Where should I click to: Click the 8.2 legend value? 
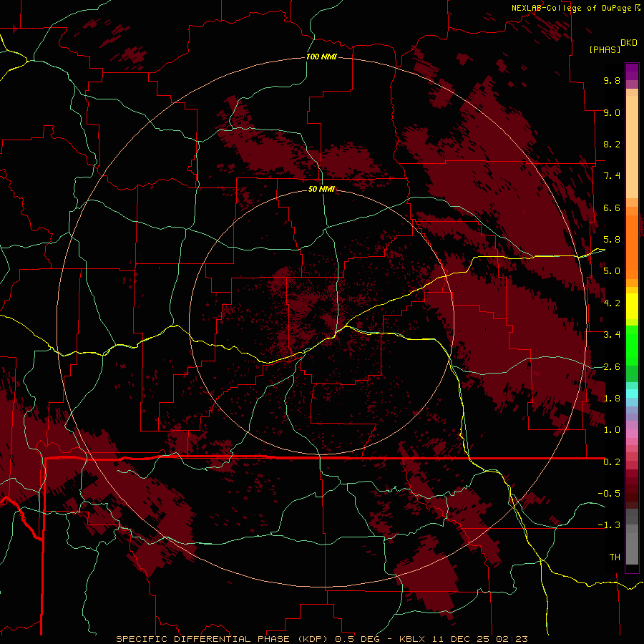pos(612,144)
